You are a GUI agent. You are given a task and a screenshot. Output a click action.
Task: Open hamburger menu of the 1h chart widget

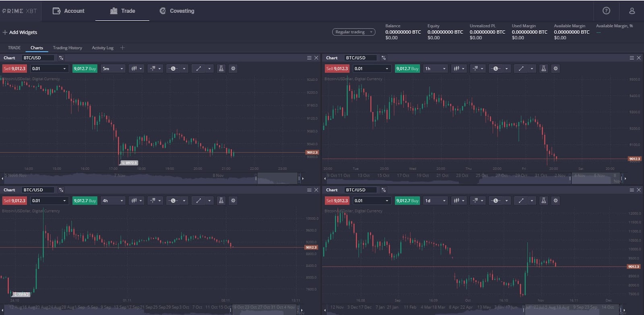632,58
